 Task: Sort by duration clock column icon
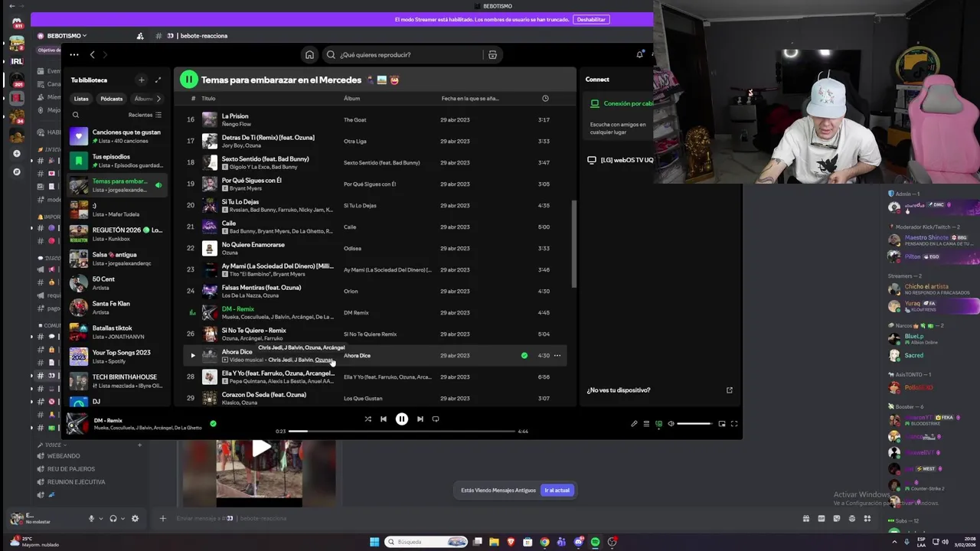pos(545,98)
